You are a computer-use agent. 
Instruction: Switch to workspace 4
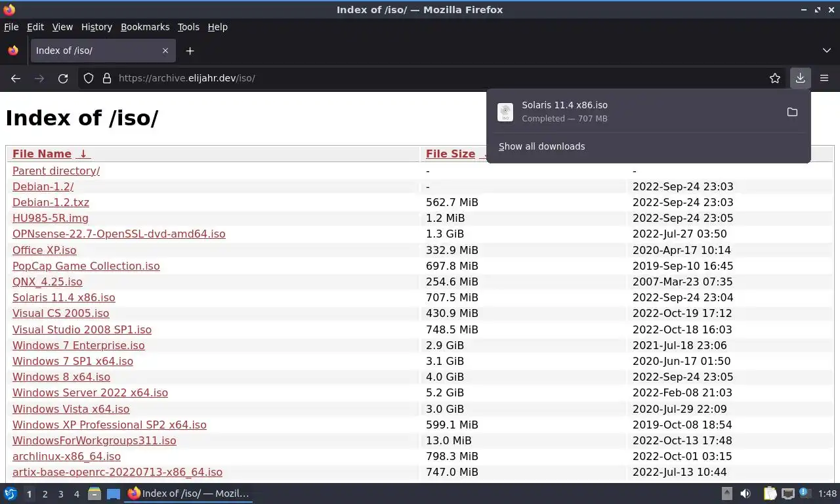[76, 493]
